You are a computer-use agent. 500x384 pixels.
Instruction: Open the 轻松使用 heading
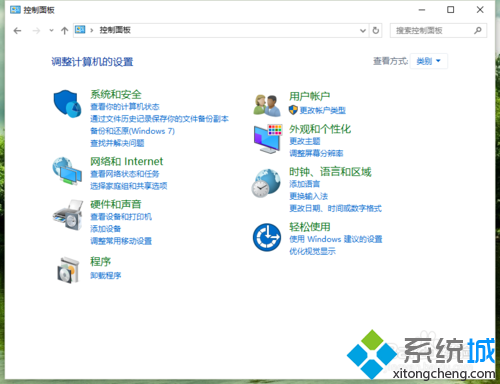click(x=310, y=227)
